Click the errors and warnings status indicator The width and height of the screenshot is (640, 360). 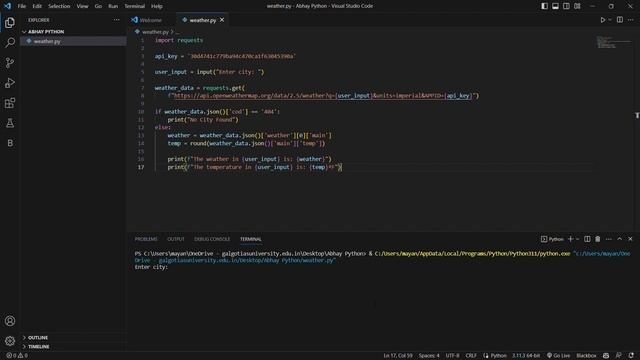pos(17,356)
